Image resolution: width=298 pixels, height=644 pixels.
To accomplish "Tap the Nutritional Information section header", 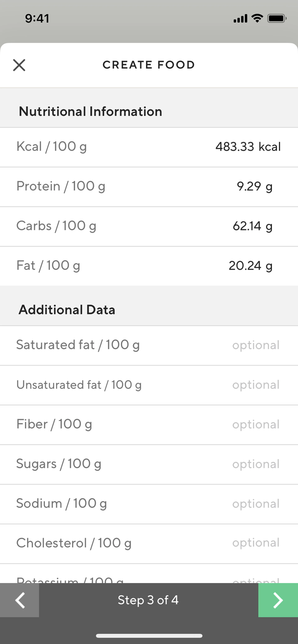I will (x=90, y=111).
